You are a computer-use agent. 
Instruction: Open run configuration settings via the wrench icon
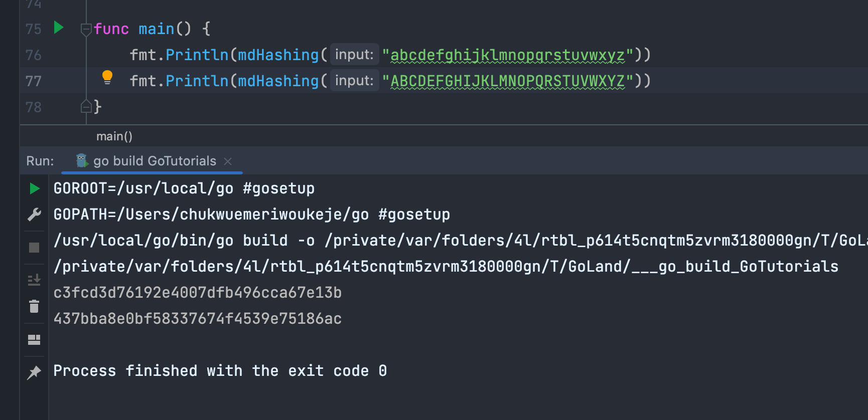(34, 215)
